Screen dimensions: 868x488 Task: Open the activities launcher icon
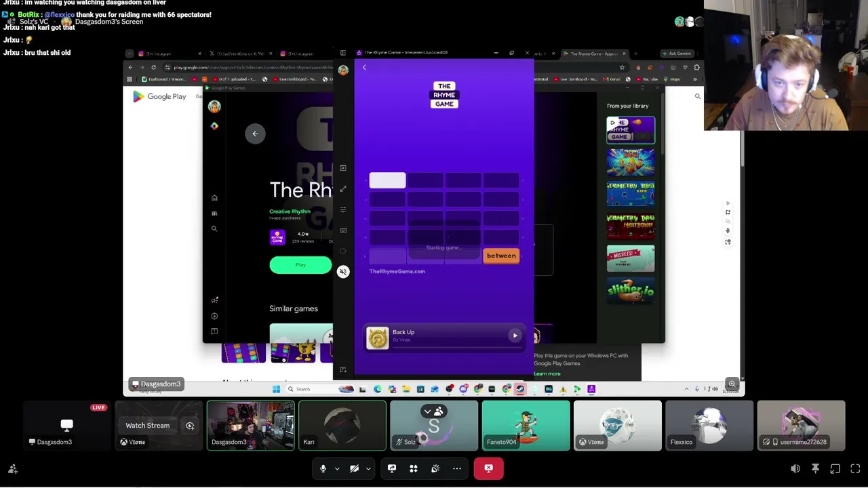click(413, 468)
